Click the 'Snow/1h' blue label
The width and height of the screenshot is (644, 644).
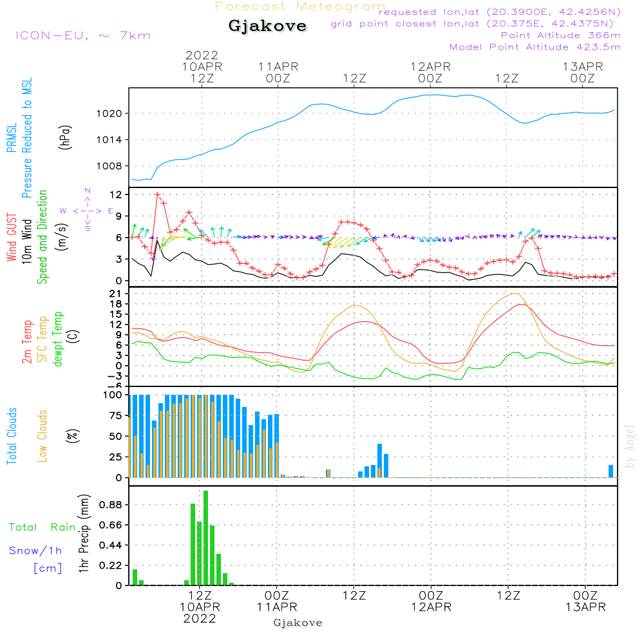point(35,551)
